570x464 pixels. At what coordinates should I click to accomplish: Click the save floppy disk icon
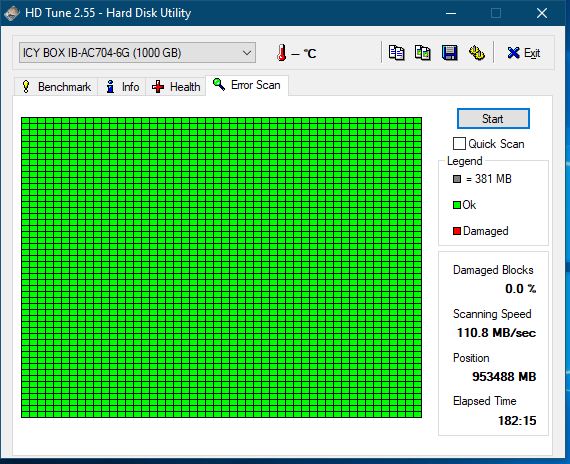pos(449,53)
